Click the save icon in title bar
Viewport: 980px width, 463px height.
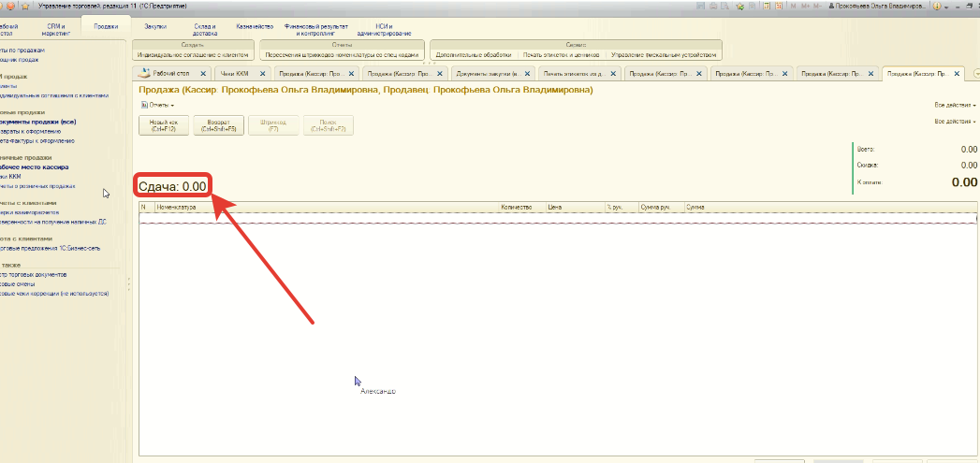pos(702,6)
